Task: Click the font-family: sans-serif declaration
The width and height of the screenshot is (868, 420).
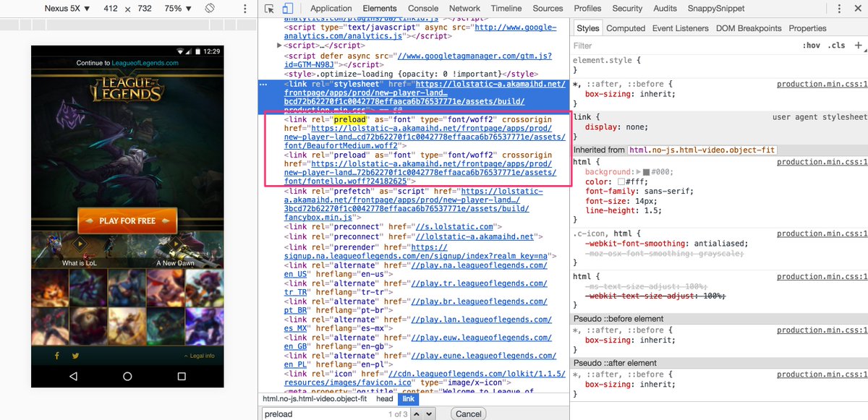Action: pos(639,192)
